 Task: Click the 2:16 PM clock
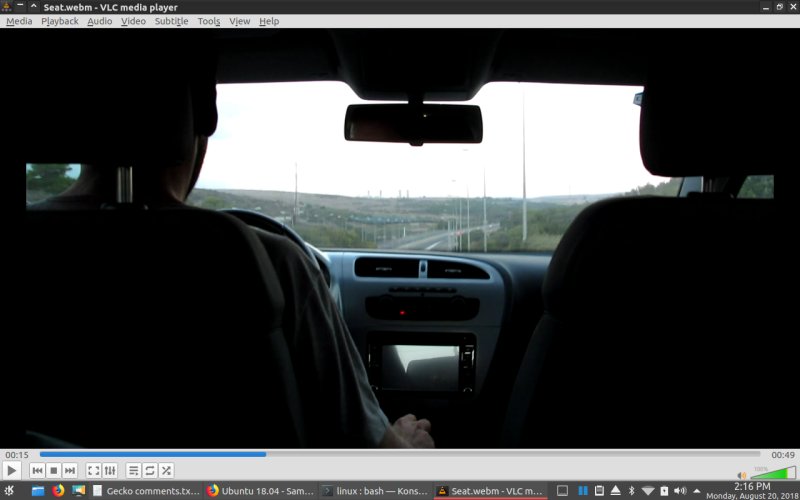pos(752,487)
